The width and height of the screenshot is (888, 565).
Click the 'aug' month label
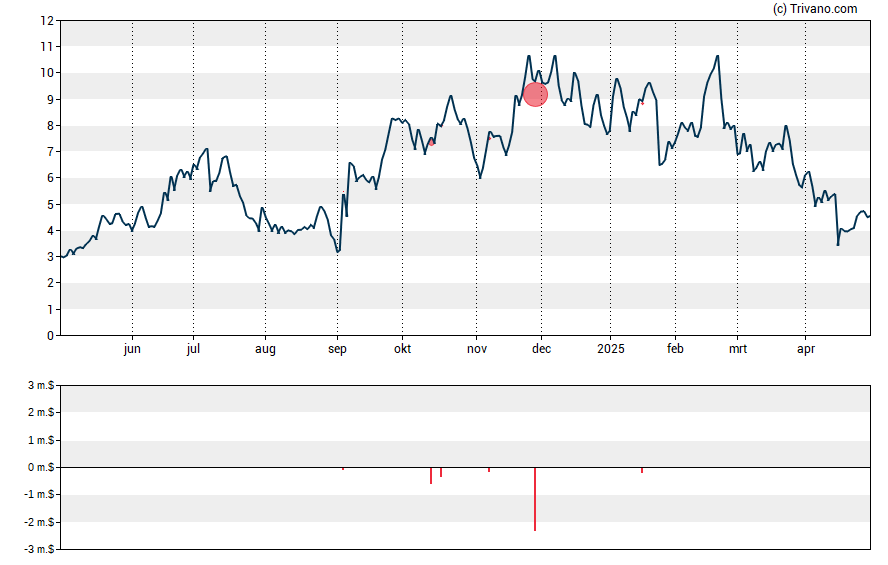pyautogui.click(x=265, y=349)
